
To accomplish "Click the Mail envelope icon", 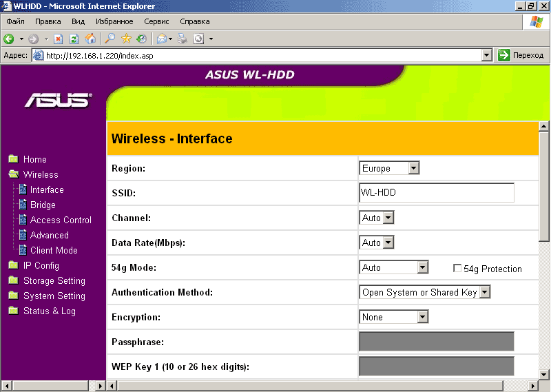I will tap(162, 39).
